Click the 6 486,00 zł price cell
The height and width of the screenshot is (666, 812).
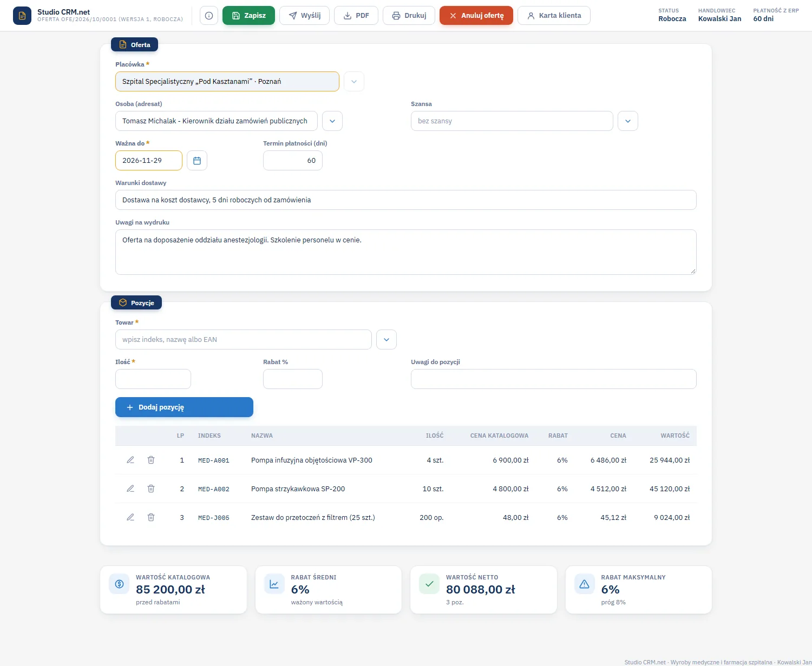click(x=608, y=460)
